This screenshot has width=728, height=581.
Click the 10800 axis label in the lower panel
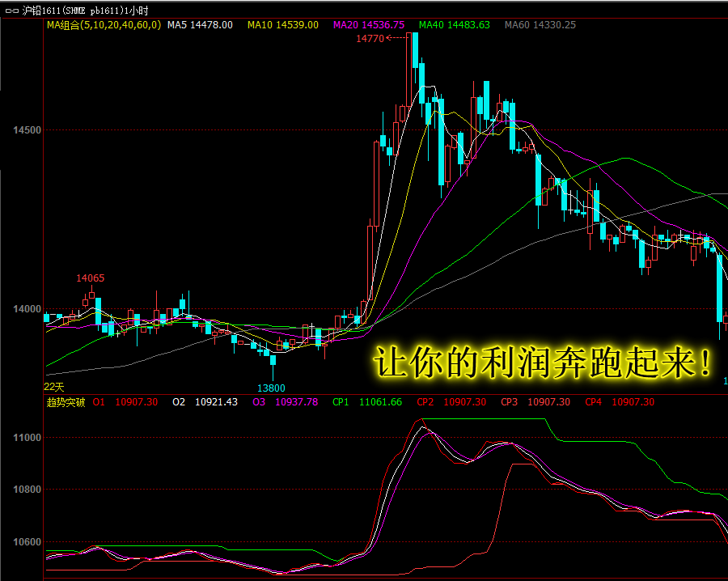(27, 490)
